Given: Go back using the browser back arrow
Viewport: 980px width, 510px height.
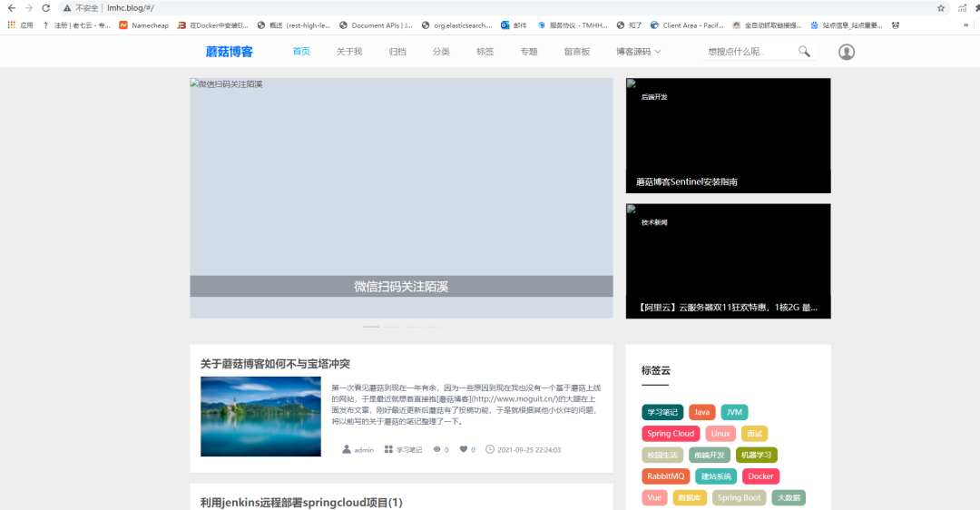Looking at the screenshot, I should click(x=11, y=8).
